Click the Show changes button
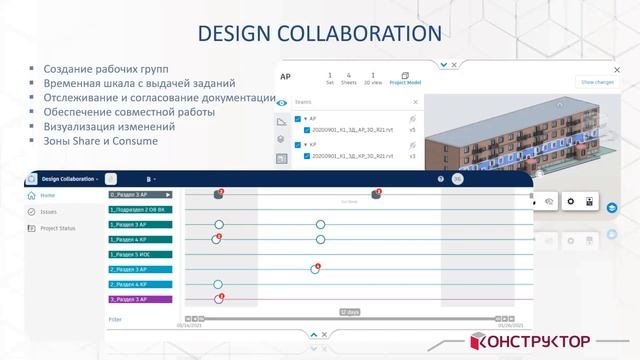This screenshot has height=360, width=640. pos(597,82)
